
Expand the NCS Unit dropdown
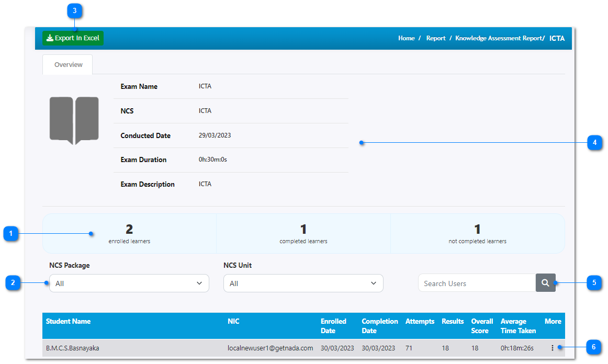pos(303,283)
